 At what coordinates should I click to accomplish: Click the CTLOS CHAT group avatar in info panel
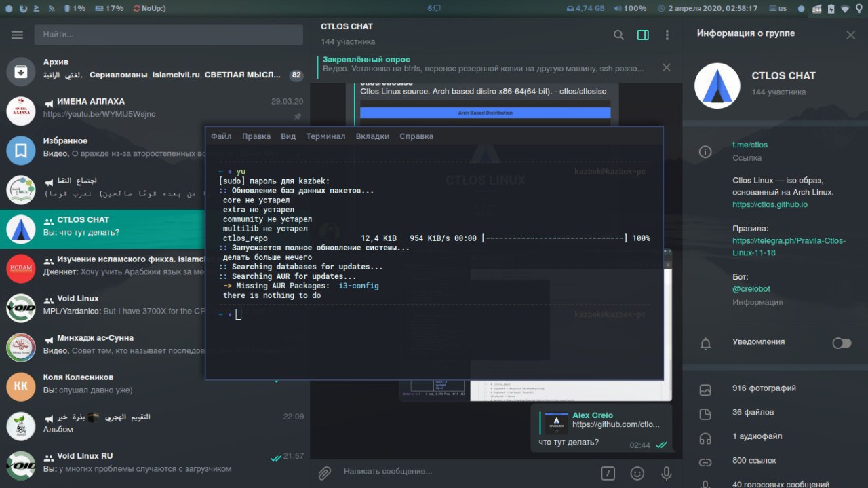(717, 85)
